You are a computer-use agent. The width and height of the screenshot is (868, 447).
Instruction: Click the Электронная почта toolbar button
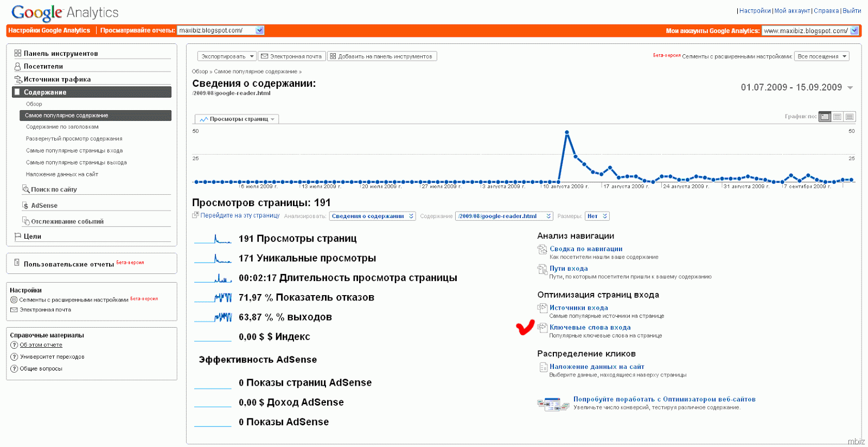tap(291, 56)
